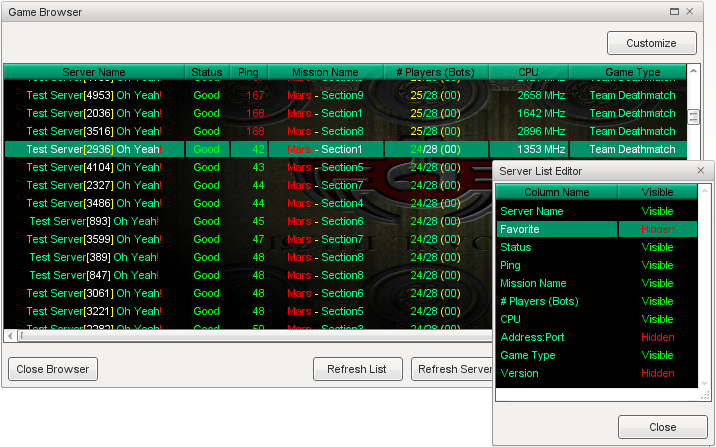The height and width of the screenshot is (447, 716).
Task: Click ping value 42
Action: click(258, 149)
